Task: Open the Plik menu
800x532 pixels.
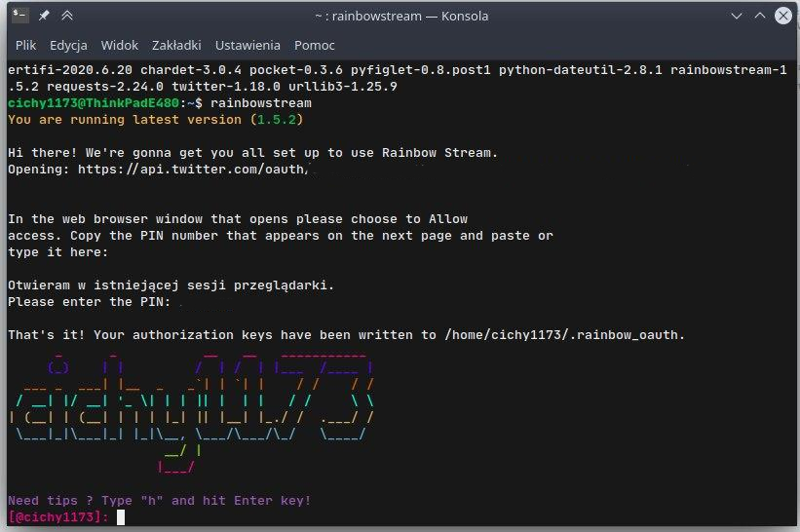Action: tap(26, 45)
